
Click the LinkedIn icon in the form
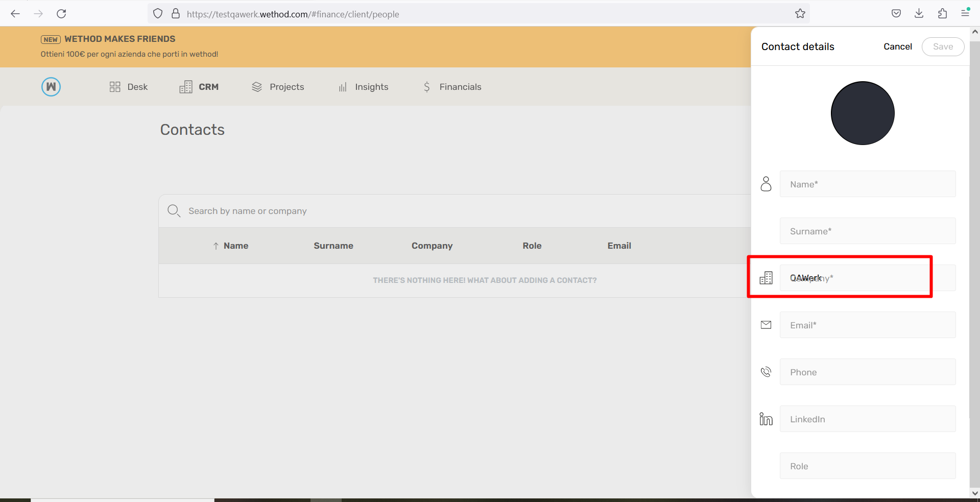pyautogui.click(x=766, y=419)
